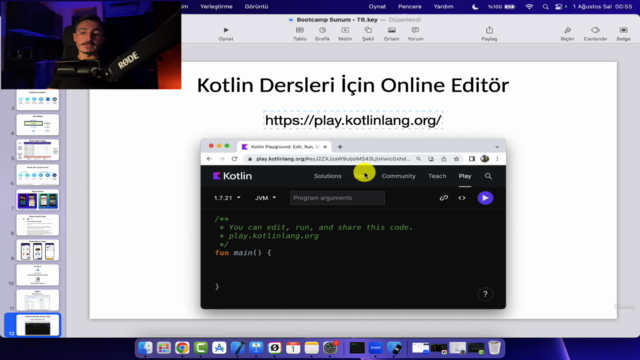
Task: Open Notes from the Dock
Action: tap(311, 348)
